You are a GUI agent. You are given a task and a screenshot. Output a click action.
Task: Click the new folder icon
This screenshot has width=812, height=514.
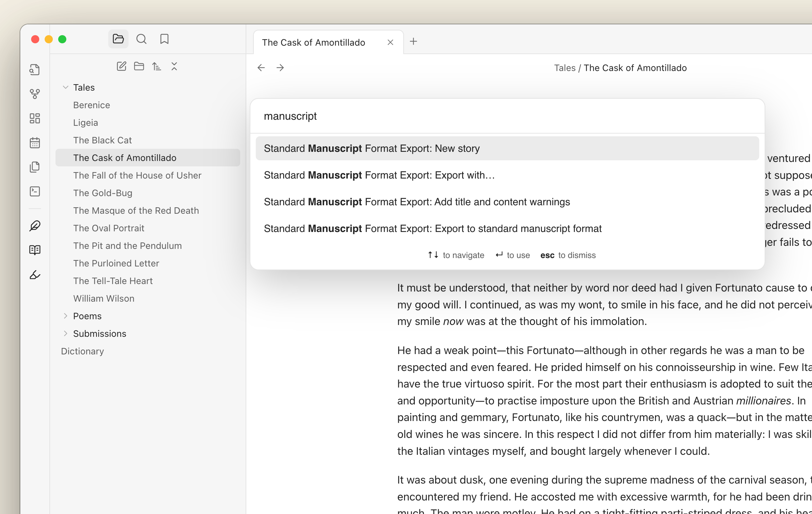[x=139, y=66]
